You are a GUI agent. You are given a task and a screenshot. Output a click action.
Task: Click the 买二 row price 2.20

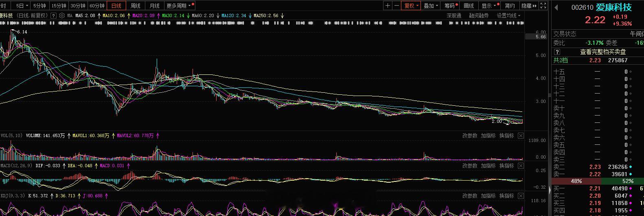[x=595, y=196]
